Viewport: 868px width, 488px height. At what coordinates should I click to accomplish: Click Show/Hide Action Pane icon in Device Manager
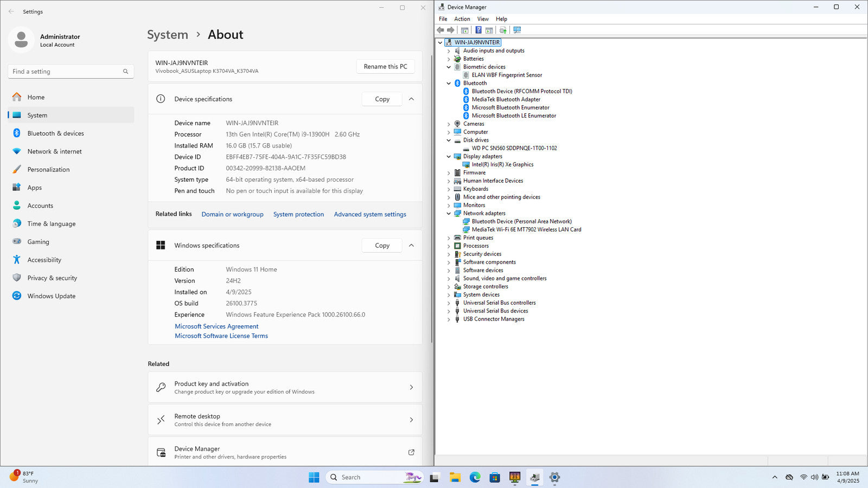coord(489,30)
